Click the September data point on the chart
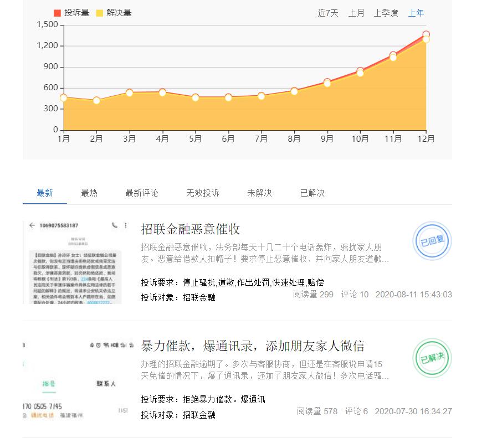Screen dimensions: 492x448 [327, 82]
